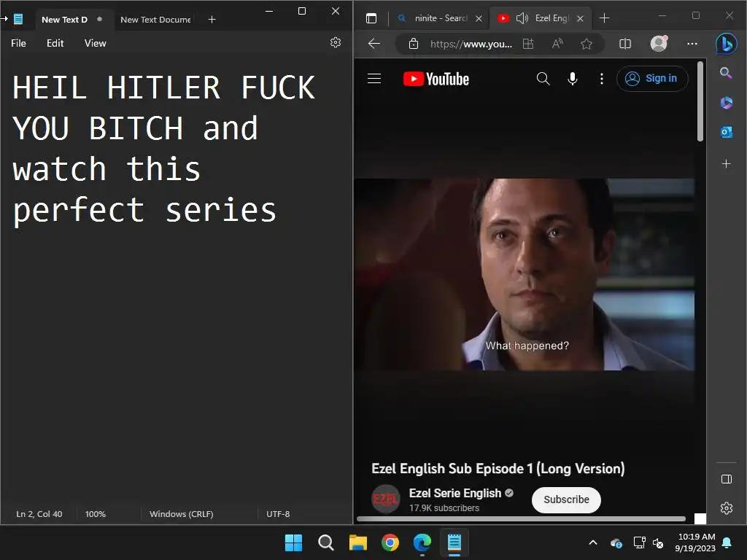Screen dimensions: 747x560
Task: Open Ezel Serie English channel name link
Action: point(455,494)
